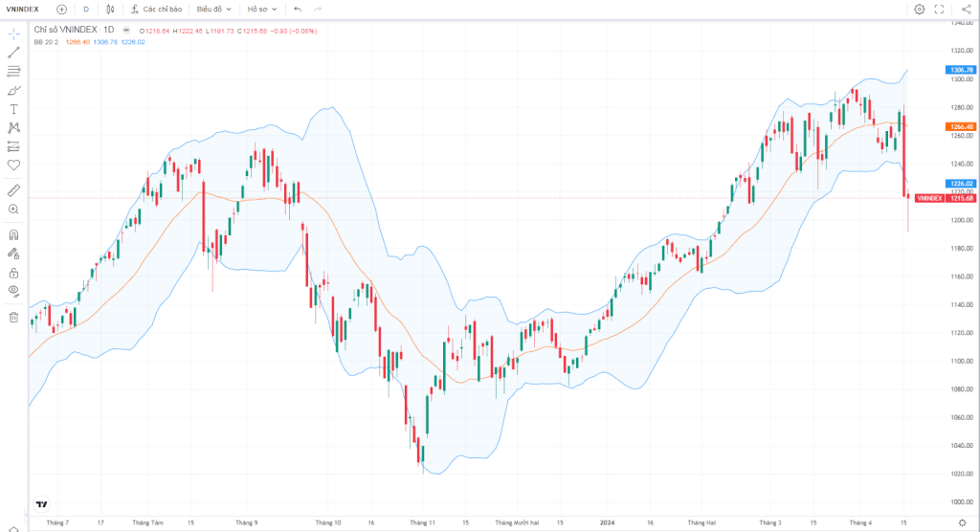Click the Tháng Mười hai time axis label
980x532 pixels.
coord(517,522)
